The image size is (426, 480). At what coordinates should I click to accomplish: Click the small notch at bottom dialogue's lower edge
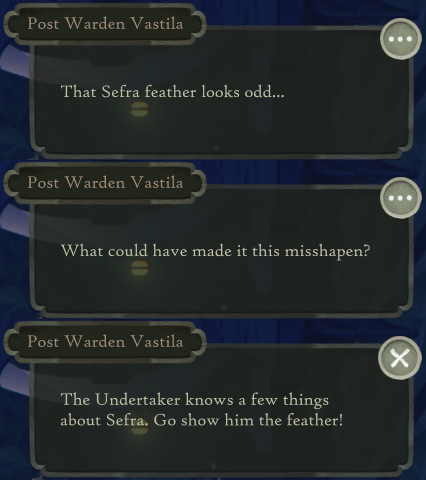click(214, 466)
